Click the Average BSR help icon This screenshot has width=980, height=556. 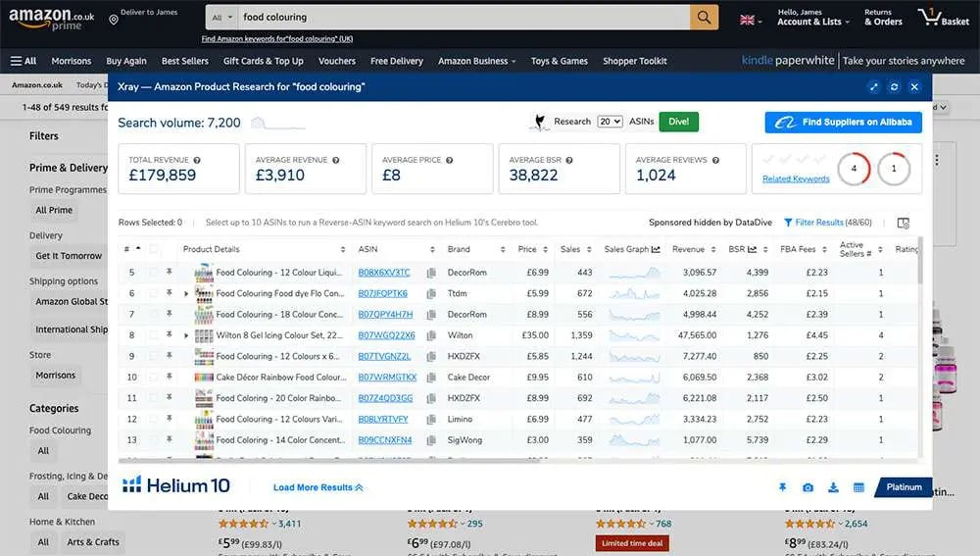click(x=569, y=160)
